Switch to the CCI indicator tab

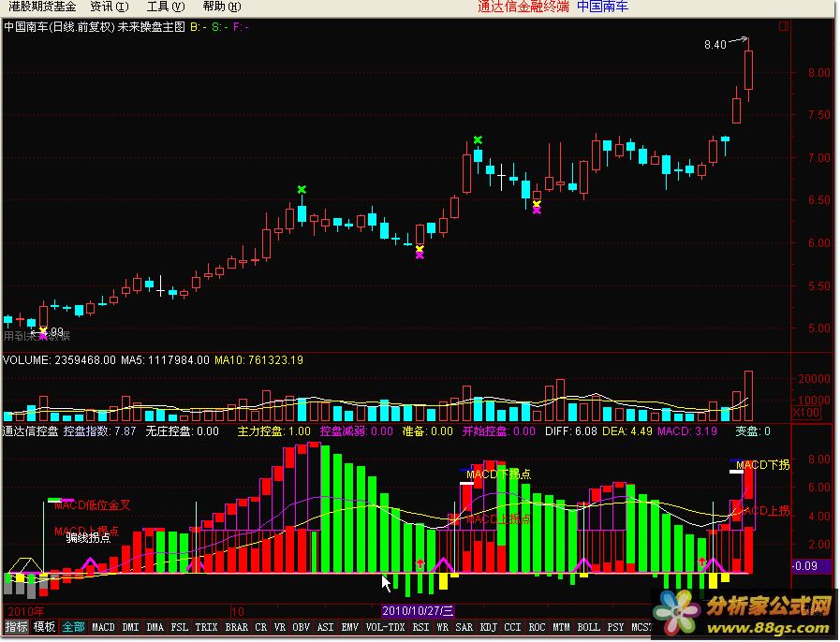[x=512, y=626]
